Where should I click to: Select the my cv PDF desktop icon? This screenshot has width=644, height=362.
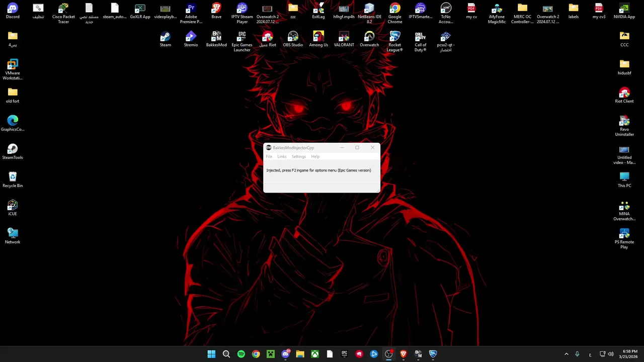click(x=471, y=11)
